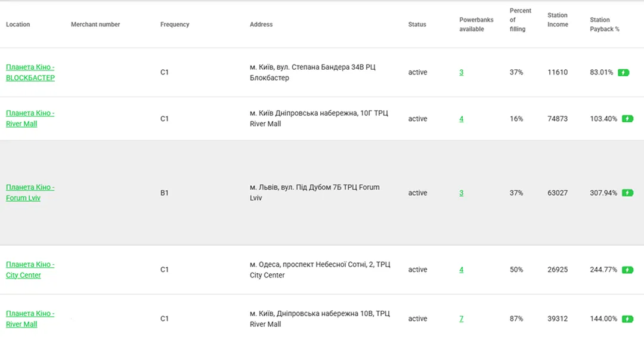Open the Планета Кіно - City Center link

coord(30,270)
